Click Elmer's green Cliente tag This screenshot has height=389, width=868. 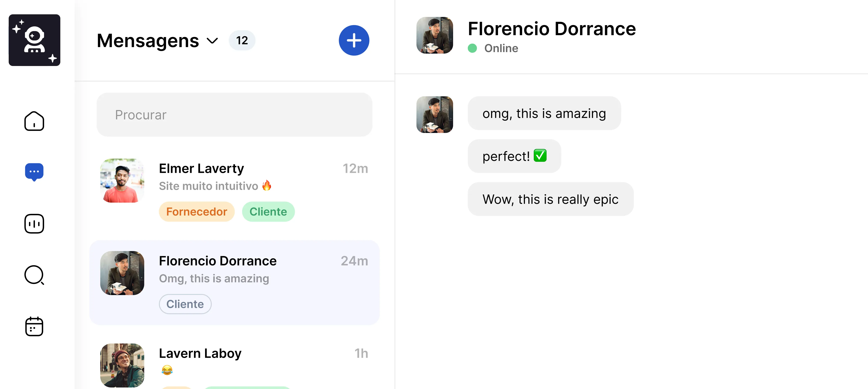click(268, 212)
